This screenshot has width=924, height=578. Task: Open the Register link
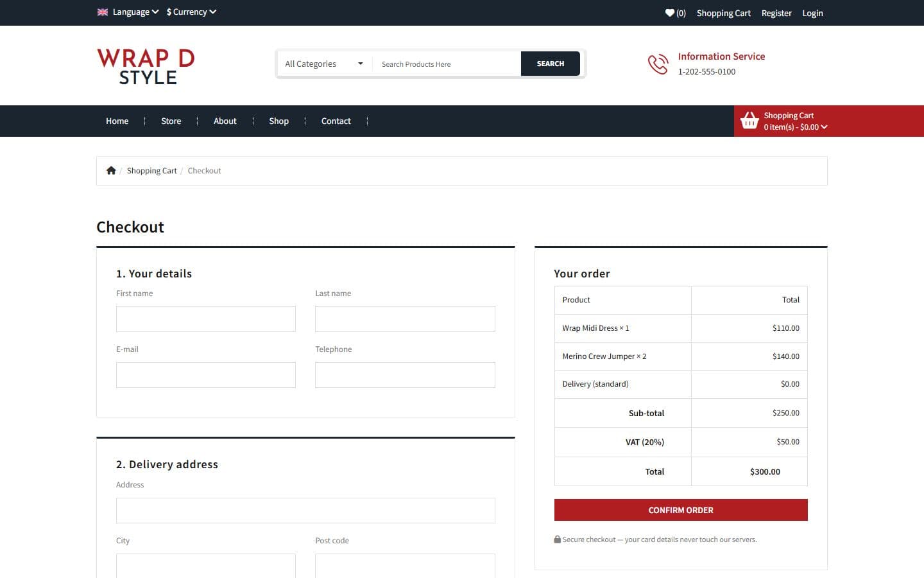[776, 13]
